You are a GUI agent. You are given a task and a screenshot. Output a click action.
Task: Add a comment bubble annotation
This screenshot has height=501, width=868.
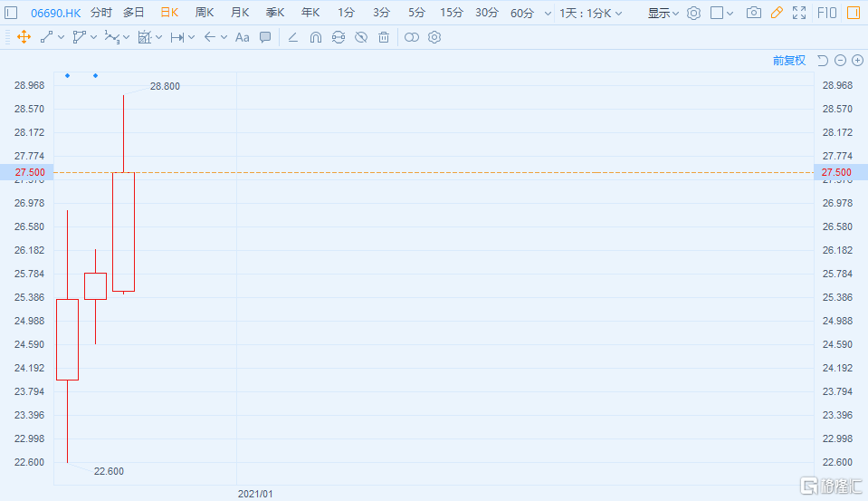point(265,37)
